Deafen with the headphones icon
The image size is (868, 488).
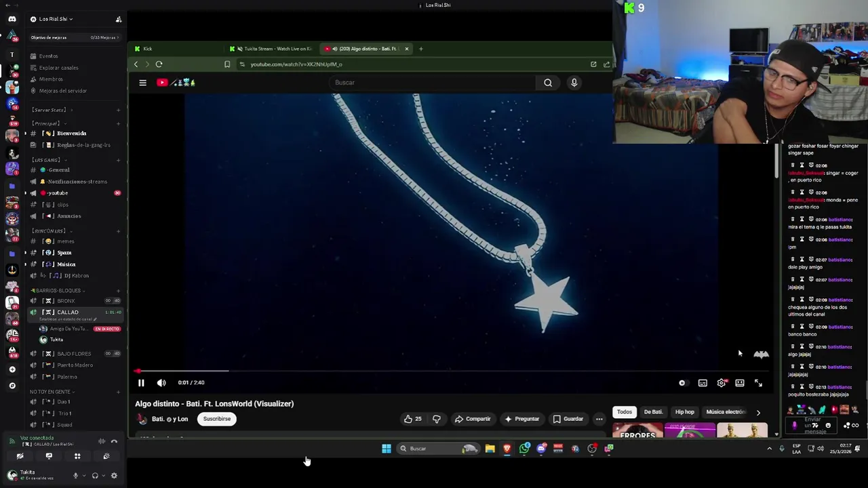pyautogui.click(x=95, y=476)
